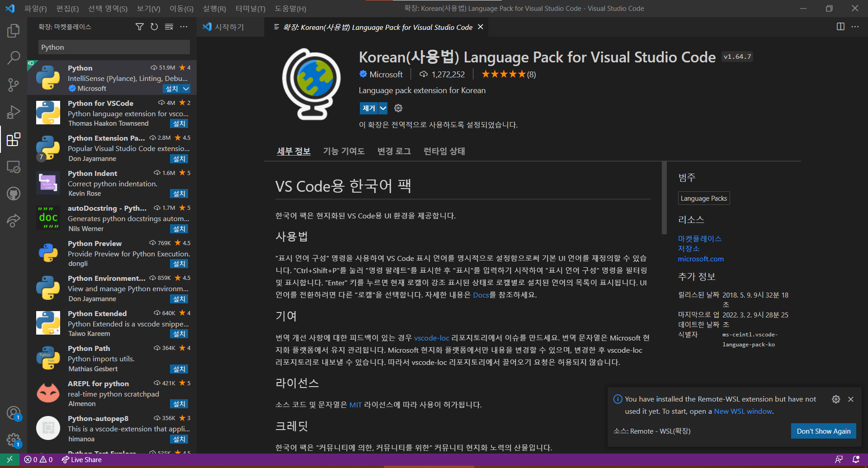Image resolution: width=868 pixels, height=468 pixels.
Task: Click the filter extensions funnel icon
Action: pos(140,27)
